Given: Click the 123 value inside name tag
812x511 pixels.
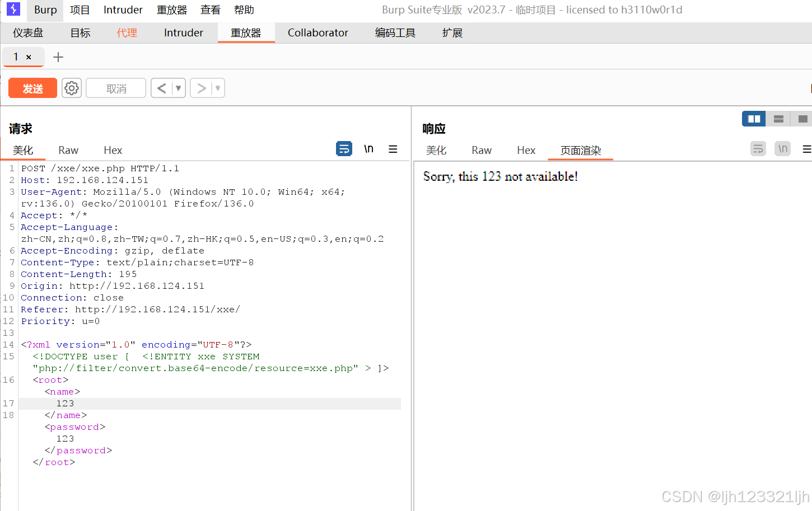Looking at the screenshot, I should [x=65, y=404].
